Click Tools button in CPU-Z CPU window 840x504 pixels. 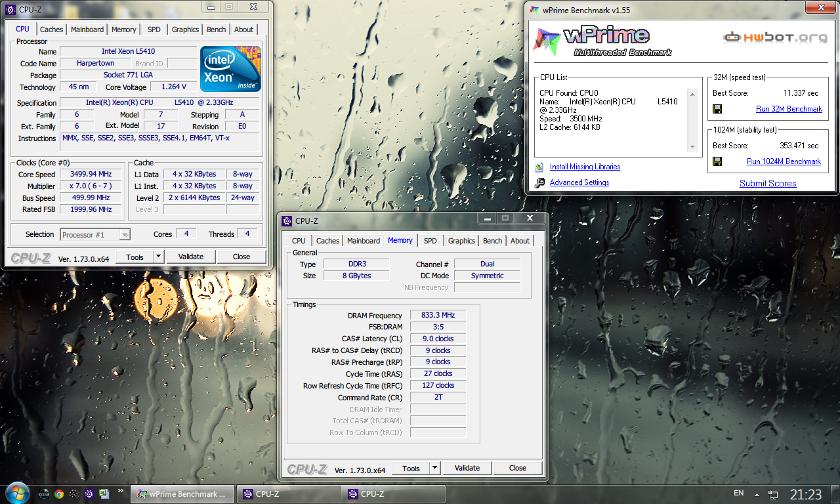point(135,257)
